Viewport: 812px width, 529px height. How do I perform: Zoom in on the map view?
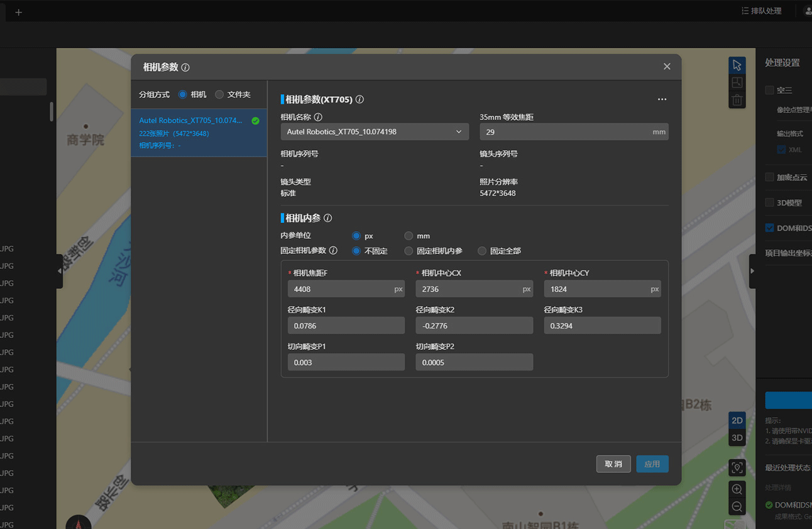(737, 489)
